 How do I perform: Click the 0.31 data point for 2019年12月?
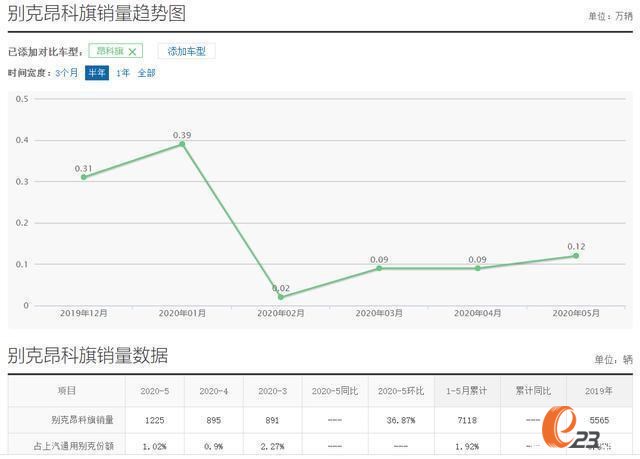[x=84, y=177]
